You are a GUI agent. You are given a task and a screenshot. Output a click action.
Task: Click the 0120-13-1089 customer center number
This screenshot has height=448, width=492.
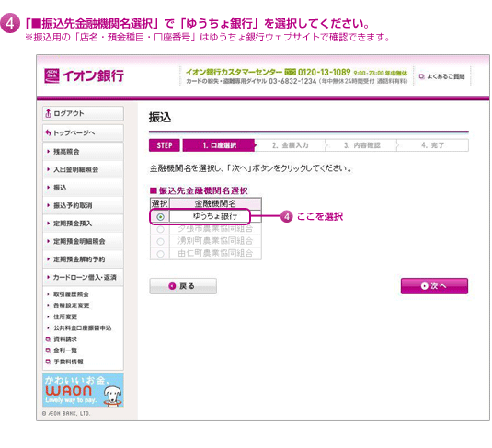(324, 72)
